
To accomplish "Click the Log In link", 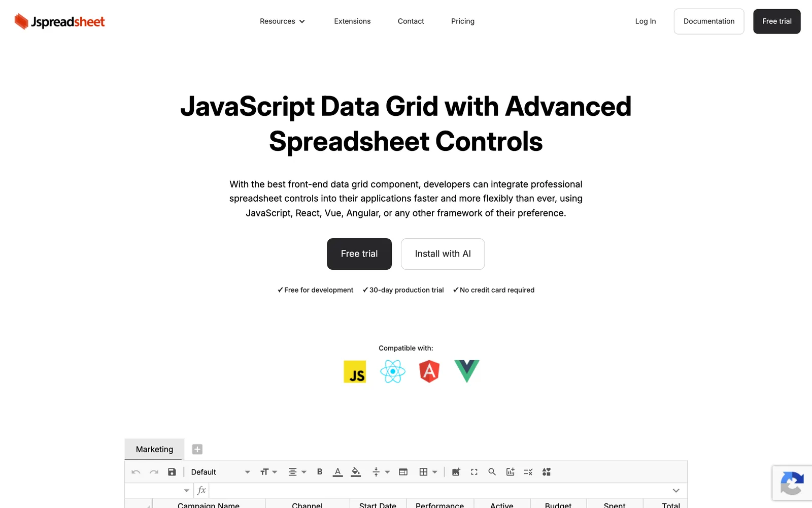I will tap(646, 21).
